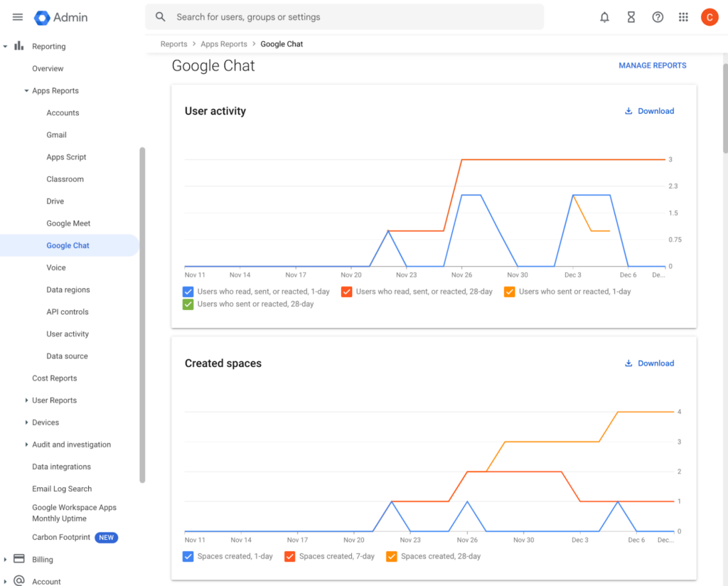
Task: Click the MANAGE REPORTS link
Action: pos(652,65)
